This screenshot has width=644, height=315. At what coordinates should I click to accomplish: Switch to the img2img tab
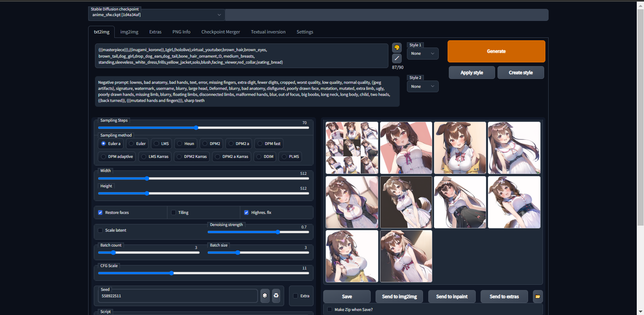click(129, 32)
